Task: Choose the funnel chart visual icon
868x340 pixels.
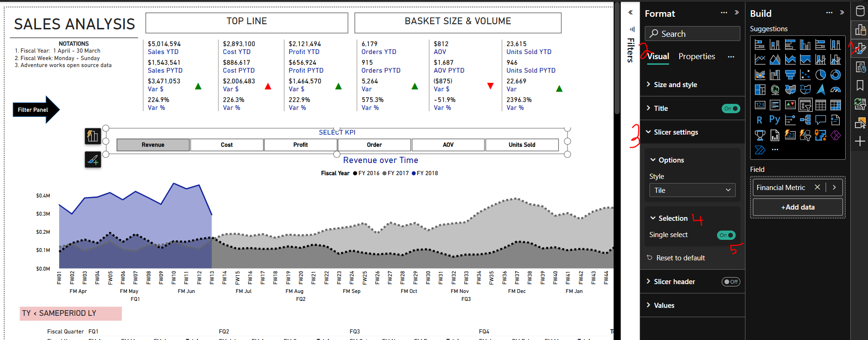Action: tap(790, 75)
